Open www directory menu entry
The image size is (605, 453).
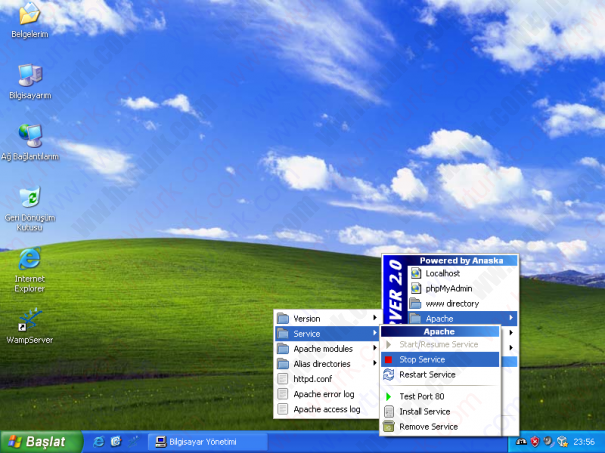click(x=462, y=304)
